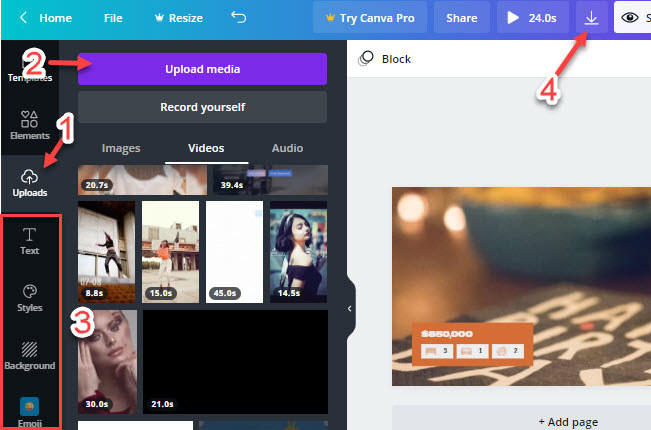Click the + Add page button
Screen dimensions: 651x430
(568, 422)
